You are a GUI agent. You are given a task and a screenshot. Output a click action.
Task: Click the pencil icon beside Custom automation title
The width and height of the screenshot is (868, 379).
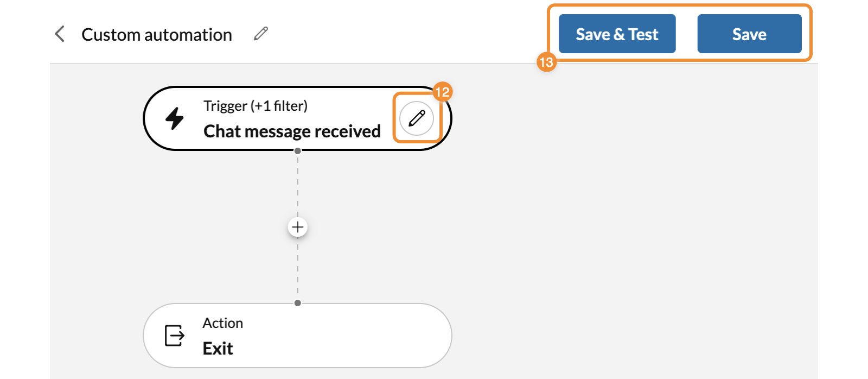[x=261, y=34]
